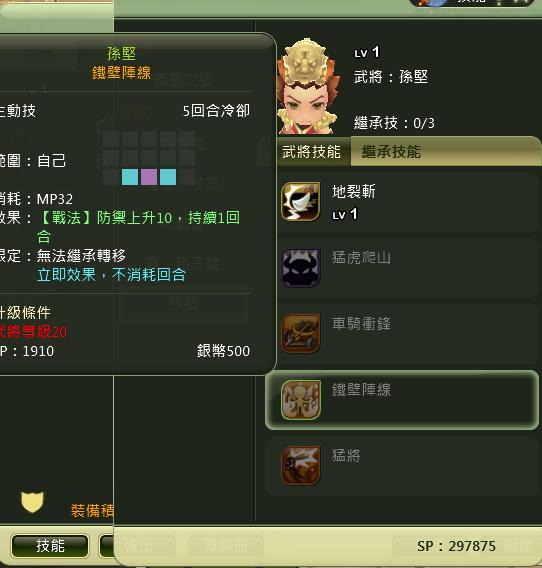Select the purple range grid cell
This screenshot has width=542, height=568.
click(x=149, y=177)
